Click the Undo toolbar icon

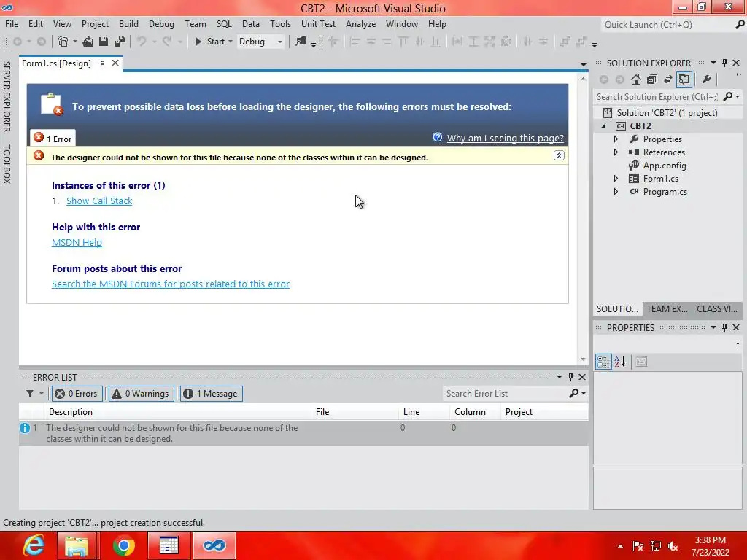click(x=142, y=42)
